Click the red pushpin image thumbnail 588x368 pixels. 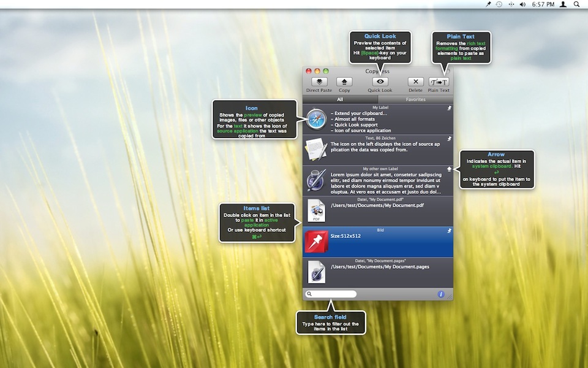point(317,242)
